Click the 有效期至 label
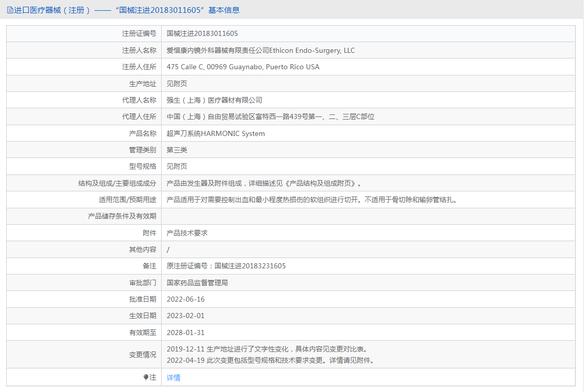The image size is (584, 392). (143, 332)
